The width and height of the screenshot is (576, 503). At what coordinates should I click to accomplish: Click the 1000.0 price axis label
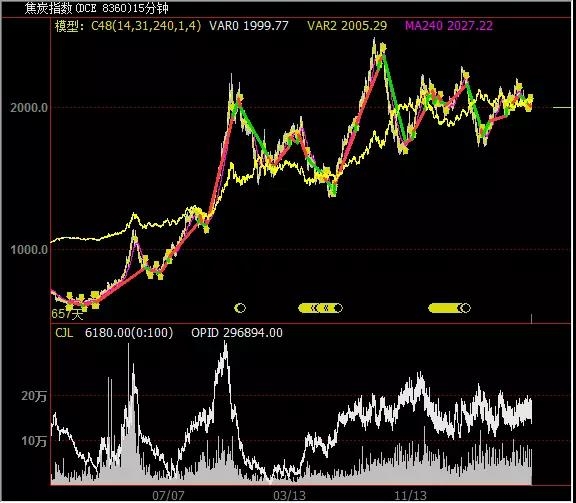click(29, 250)
